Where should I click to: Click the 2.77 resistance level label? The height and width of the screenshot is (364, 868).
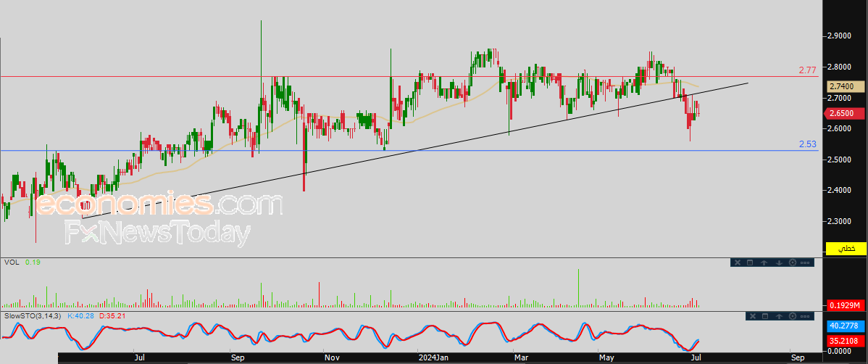pos(808,70)
